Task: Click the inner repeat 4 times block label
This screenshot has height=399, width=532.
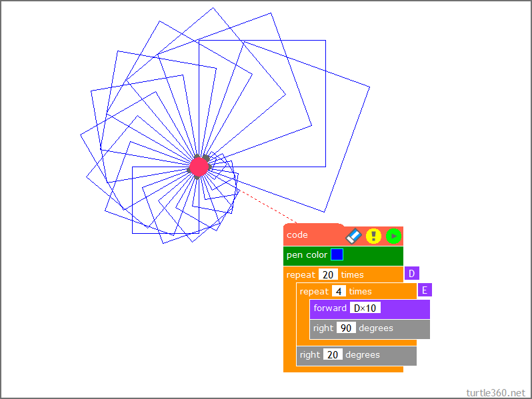Action: coord(313,291)
